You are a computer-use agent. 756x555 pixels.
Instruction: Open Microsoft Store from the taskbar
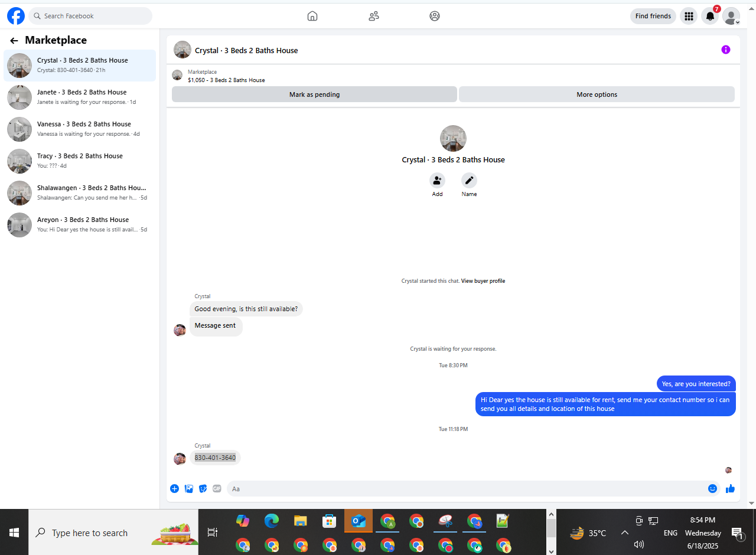point(329,521)
